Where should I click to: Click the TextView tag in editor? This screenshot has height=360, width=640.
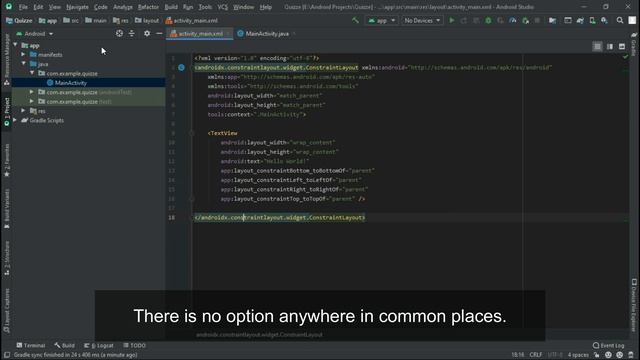pos(222,133)
